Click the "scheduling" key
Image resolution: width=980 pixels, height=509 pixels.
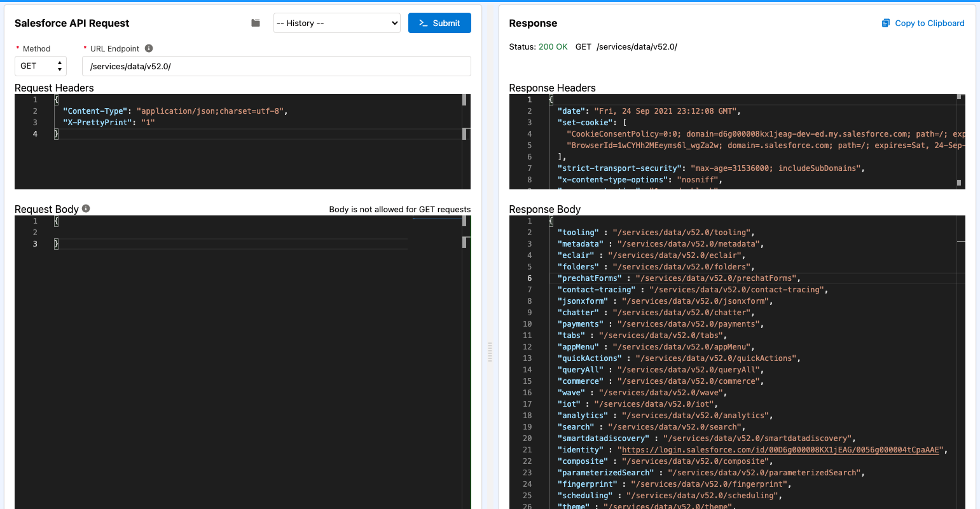point(585,496)
